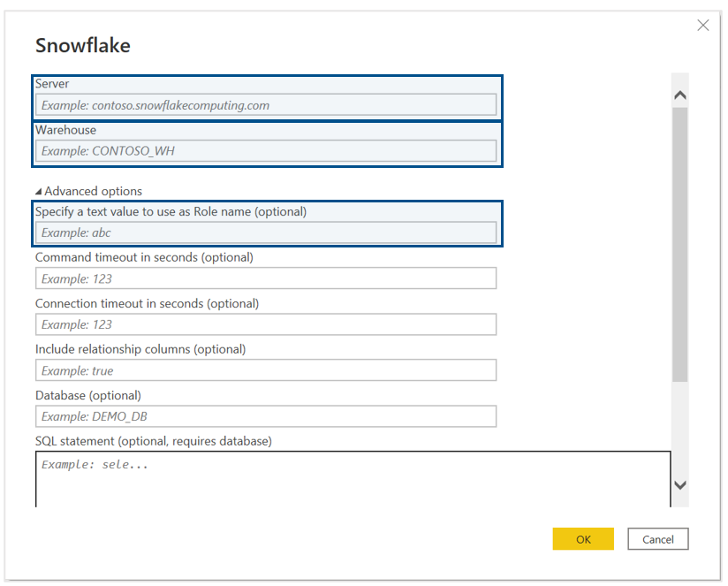The height and width of the screenshot is (586, 728).
Task: Click the Warehouse input field
Action: (266, 151)
